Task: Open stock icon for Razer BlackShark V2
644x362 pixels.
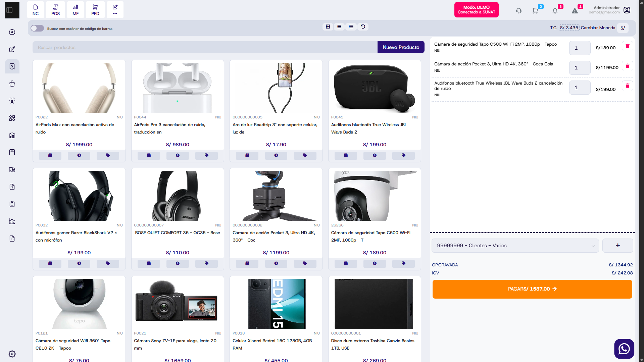Action: point(50,263)
